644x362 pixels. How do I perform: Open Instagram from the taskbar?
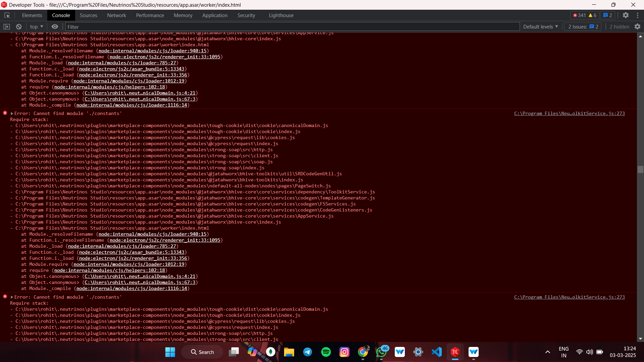pos(344,352)
